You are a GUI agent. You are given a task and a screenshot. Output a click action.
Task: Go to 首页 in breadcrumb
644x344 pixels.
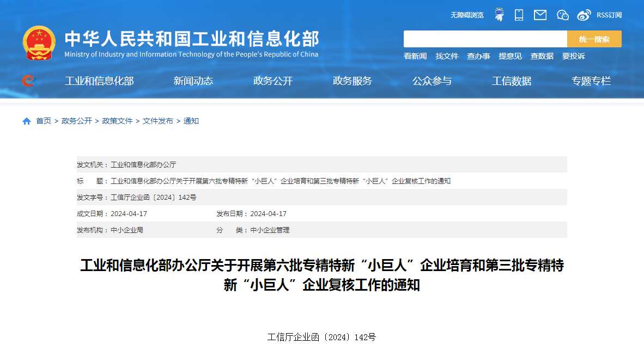(44, 121)
